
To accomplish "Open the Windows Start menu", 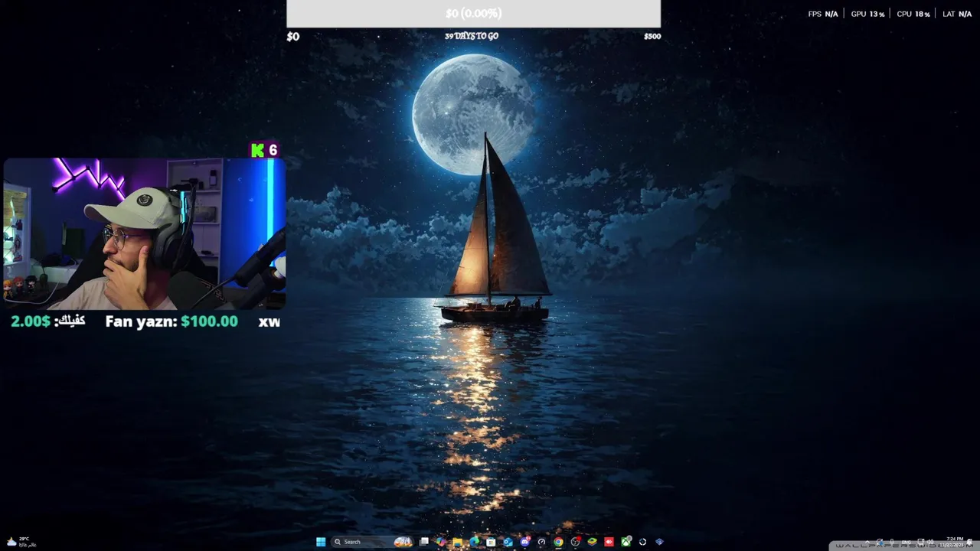I will (x=321, y=542).
